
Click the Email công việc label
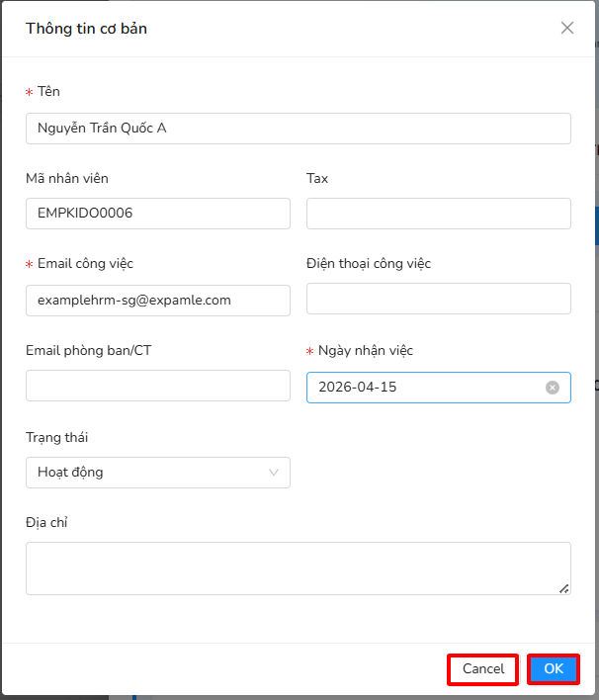[85, 264]
